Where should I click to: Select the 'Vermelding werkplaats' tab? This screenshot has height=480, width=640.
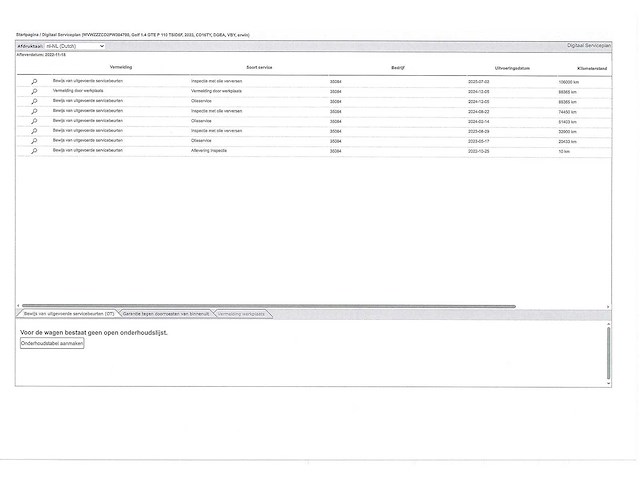point(241,314)
